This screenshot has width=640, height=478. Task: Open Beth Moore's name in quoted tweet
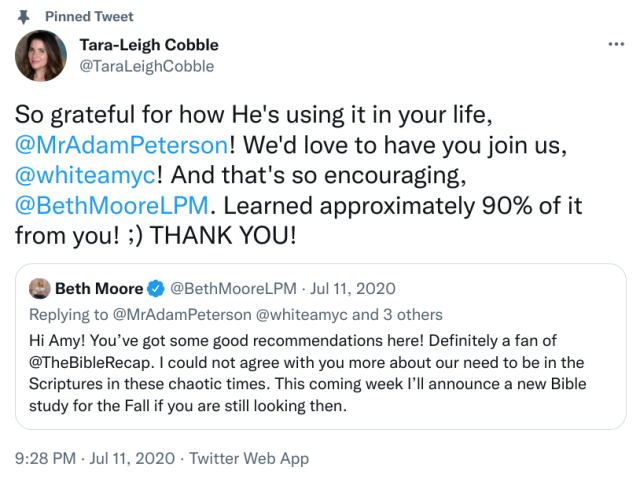coord(99,290)
